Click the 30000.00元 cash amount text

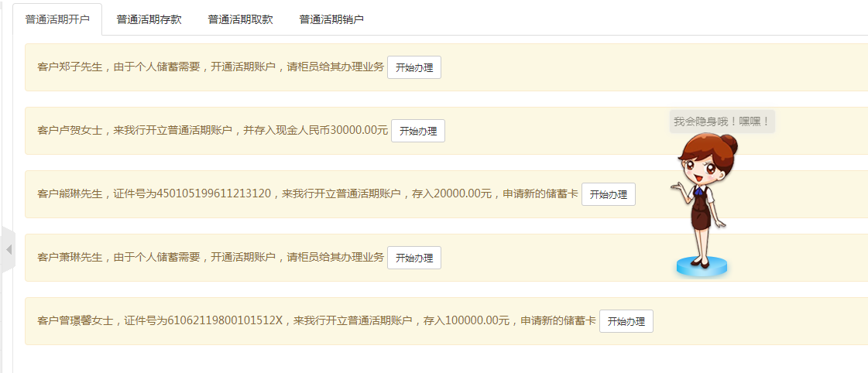point(359,131)
